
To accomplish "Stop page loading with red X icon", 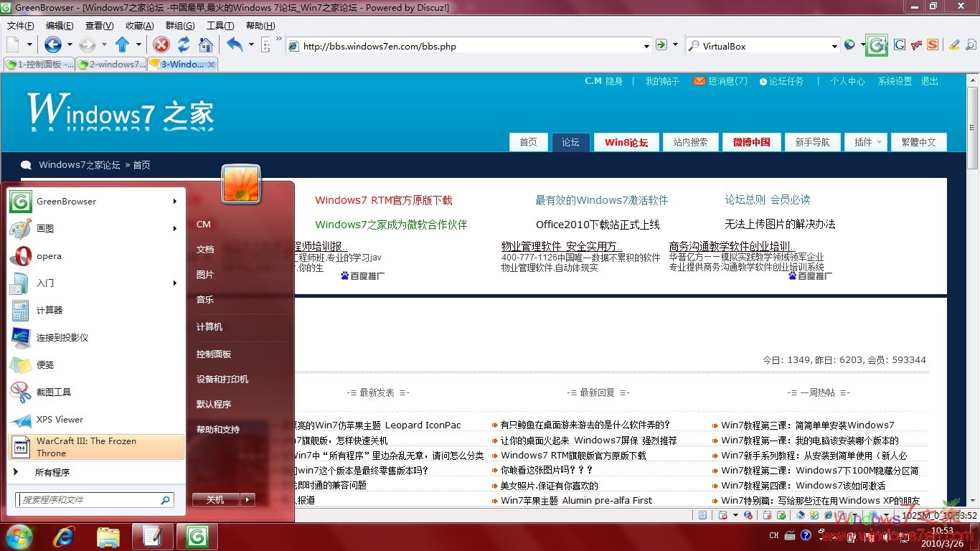I will (x=161, y=45).
